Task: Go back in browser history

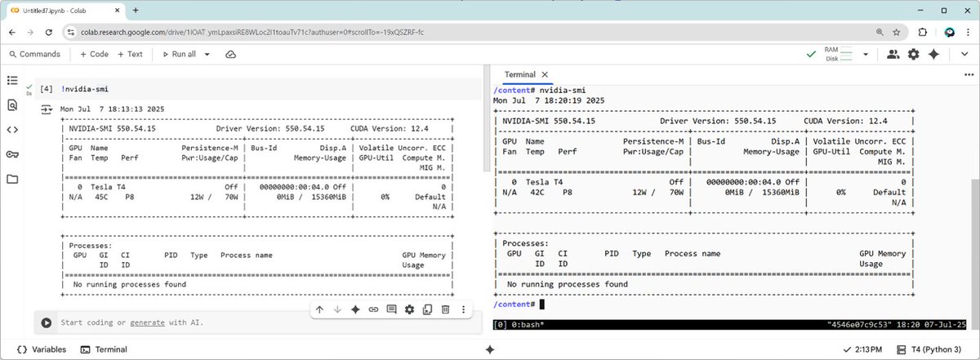Action: tap(12, 32)
